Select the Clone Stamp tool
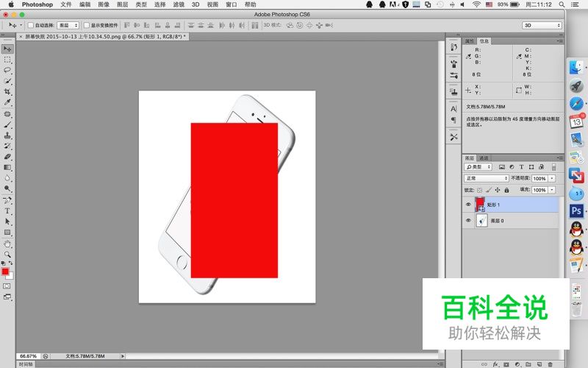This screenshot has width=588, height=368. point(7,135)
